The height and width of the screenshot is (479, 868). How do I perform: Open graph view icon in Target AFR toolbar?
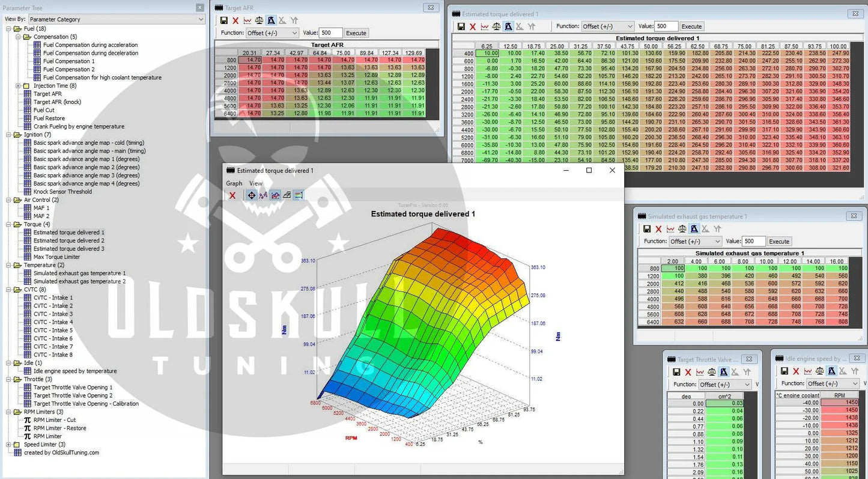click(247, 20)
